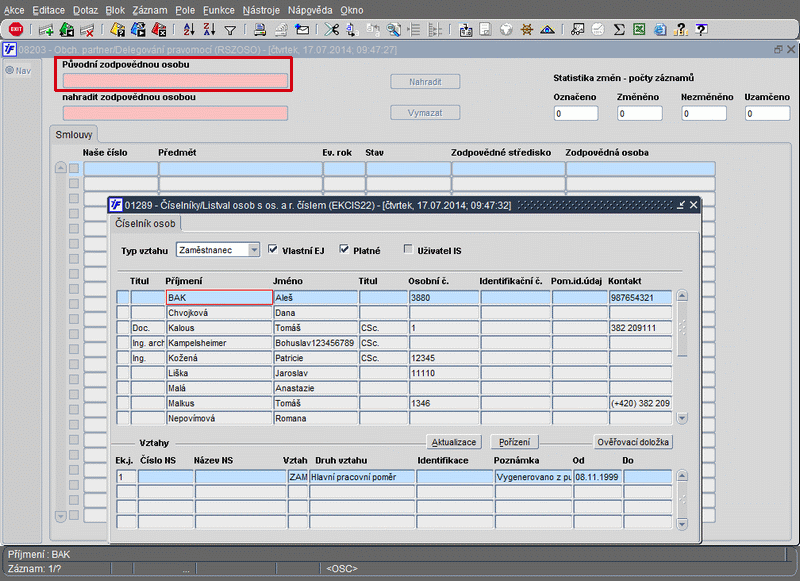Sort records ascending with A-Z icon

point(191,30)
